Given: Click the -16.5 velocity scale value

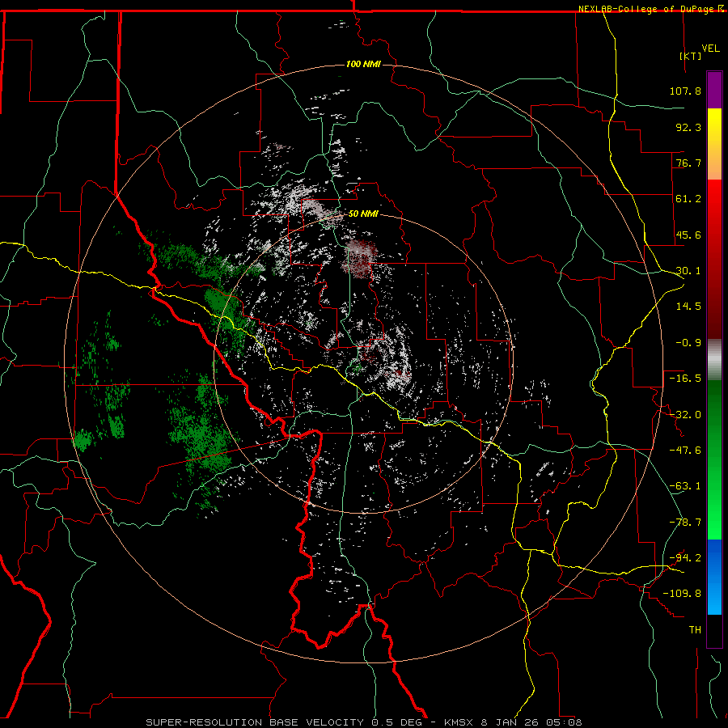Looking at the screenshot, I should point(685,379).
